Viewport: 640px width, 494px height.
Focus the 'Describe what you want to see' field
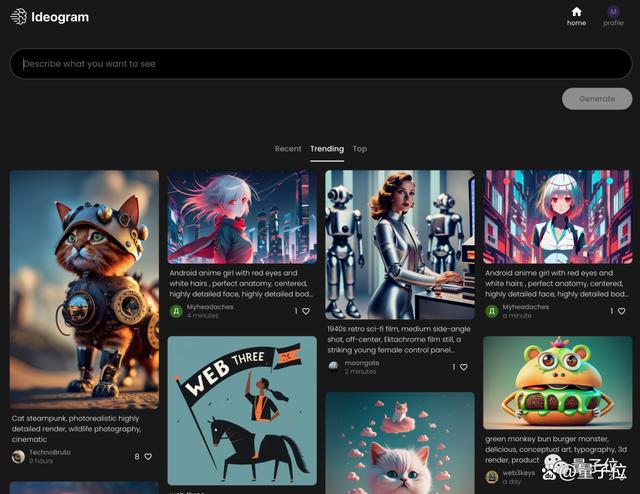(x=320, y=64)
